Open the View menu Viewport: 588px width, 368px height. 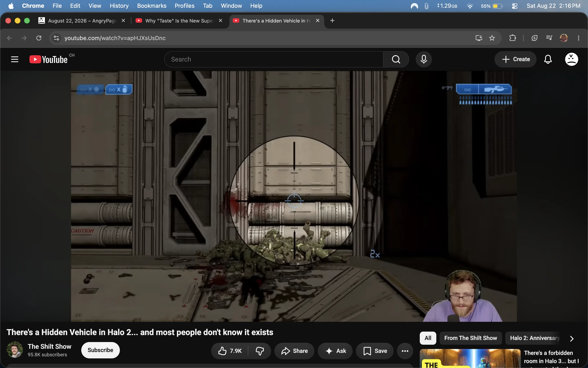[95, 6]
